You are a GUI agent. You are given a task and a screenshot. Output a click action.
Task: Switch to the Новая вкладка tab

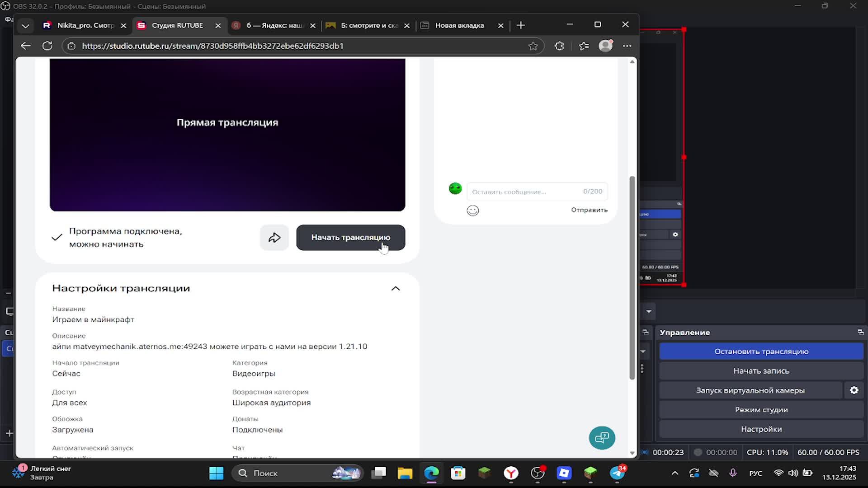tap(459, 26)
